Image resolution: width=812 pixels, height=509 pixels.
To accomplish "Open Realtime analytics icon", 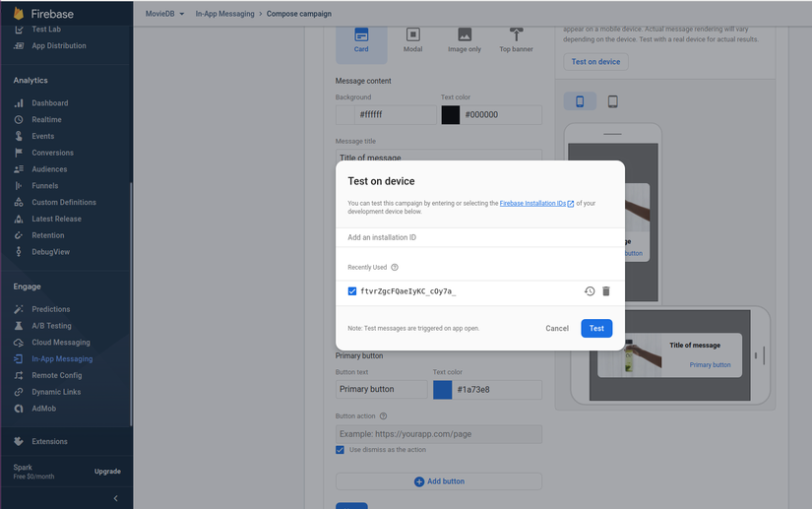I will point(19,119).
